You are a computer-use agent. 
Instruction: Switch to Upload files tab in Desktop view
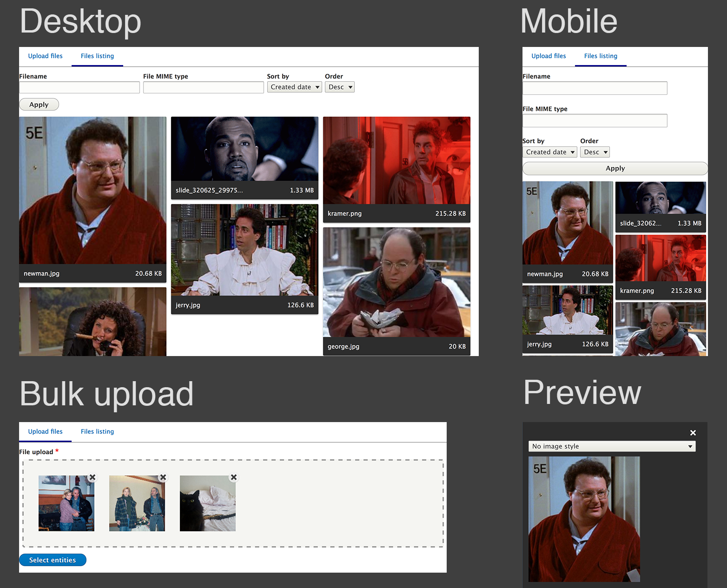[x=45, y=56]
